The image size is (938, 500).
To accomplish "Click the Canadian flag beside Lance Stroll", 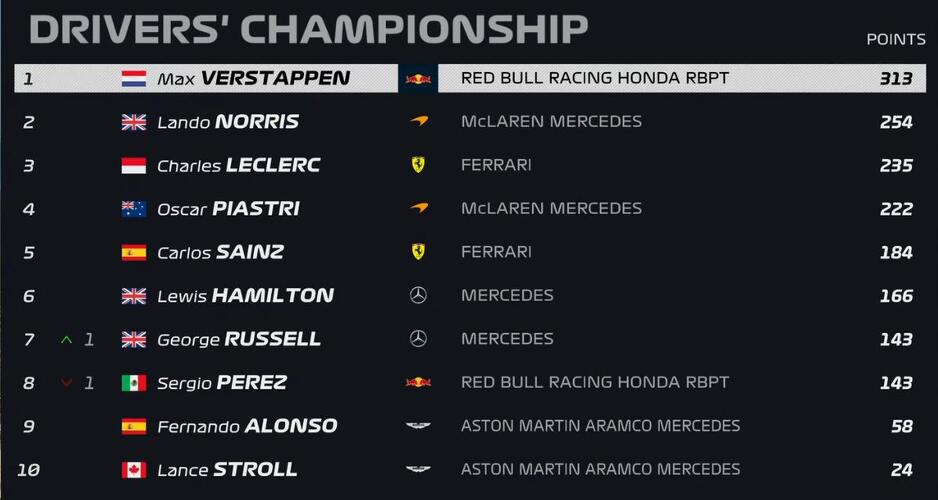I will 133,470.
